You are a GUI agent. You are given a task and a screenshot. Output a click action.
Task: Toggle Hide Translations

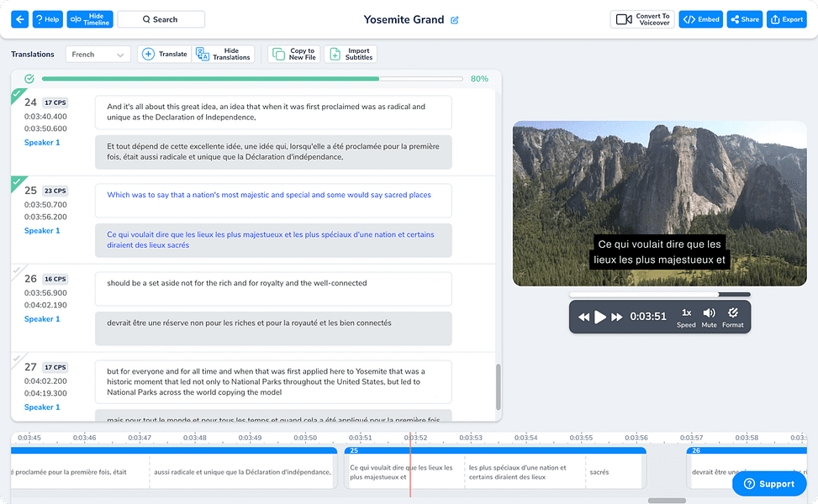click(x=224, y=55)
